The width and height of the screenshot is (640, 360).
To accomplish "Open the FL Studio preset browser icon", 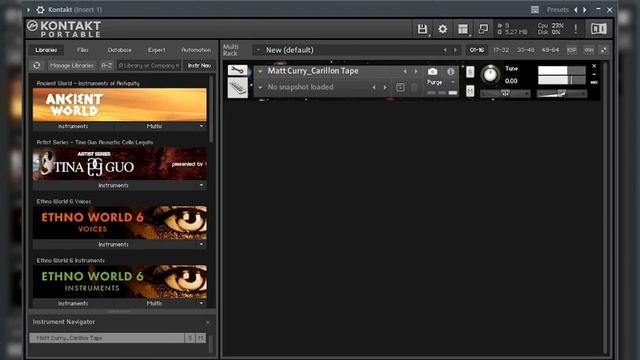I will pos(535,9).
